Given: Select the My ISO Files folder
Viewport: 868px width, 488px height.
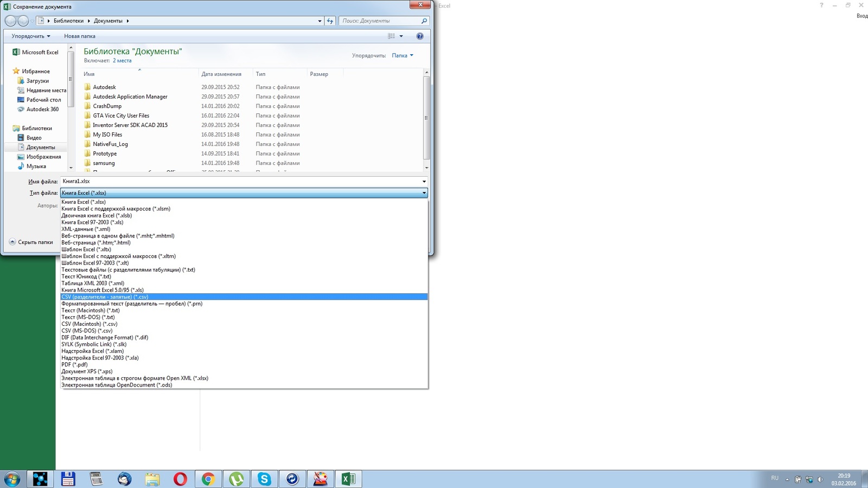Looking at the screenshot, I should 107,134.
